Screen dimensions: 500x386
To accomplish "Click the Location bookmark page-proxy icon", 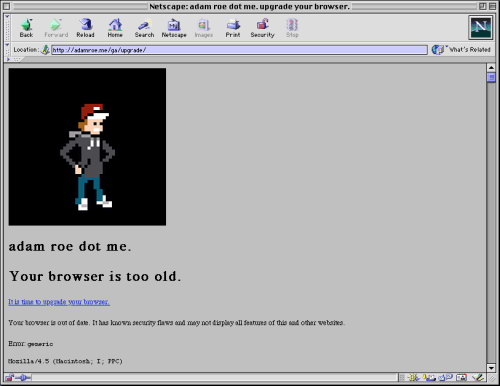I will point(45,50).
